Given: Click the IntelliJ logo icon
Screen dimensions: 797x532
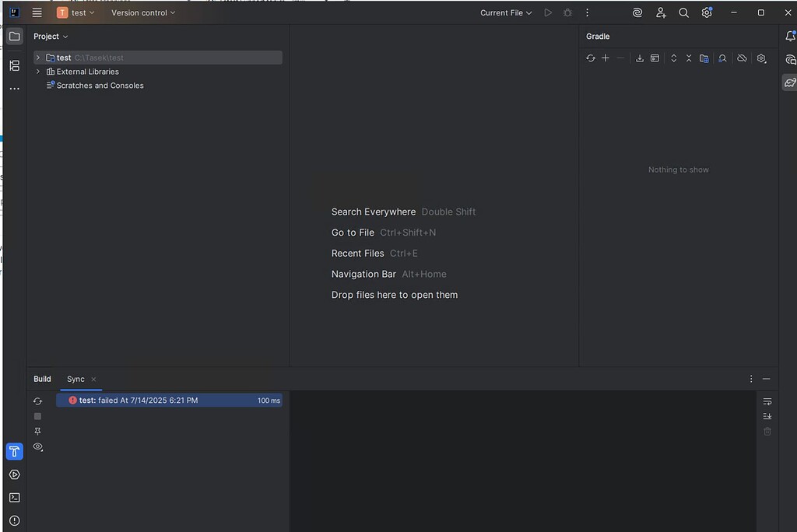Looking at the screenshot, I should (15, 12).
